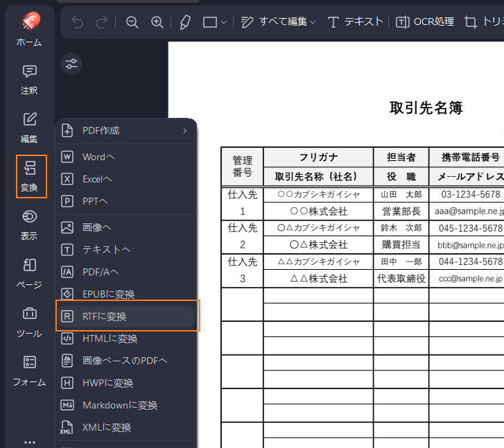Click the ○△株式会社 cell
504x448 pixels.
point(318,245)
